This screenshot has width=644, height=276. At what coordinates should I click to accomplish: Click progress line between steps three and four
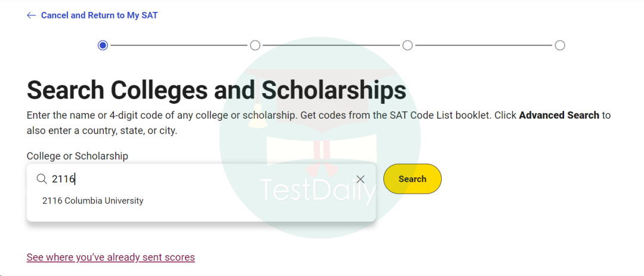click(x=483, y=45)
